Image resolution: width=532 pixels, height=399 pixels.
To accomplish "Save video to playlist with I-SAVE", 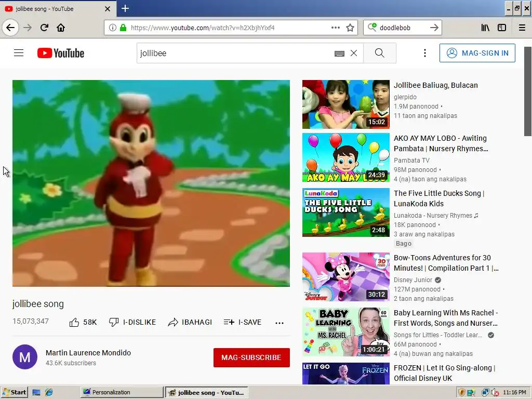I will (243, 322).
